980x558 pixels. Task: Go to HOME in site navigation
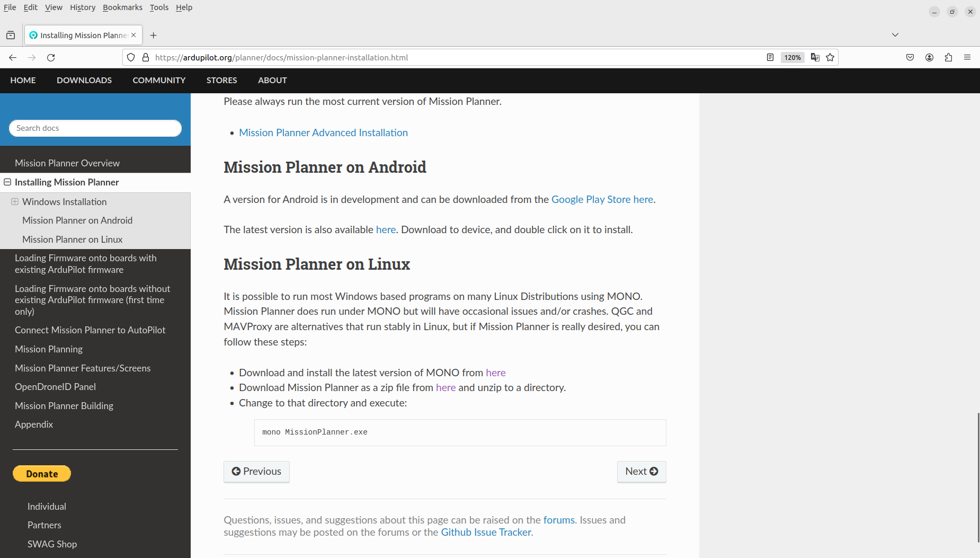pyautogui.click(x=23, y=81)
